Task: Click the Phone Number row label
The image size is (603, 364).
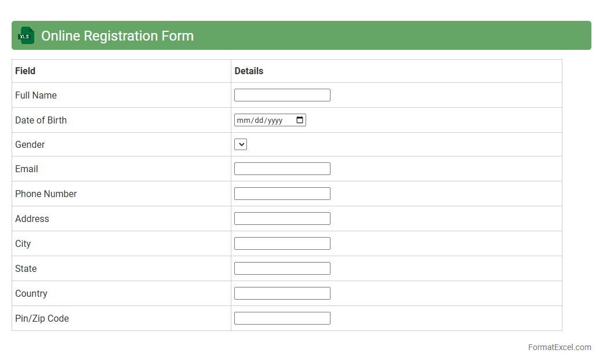Action: tap(46, 194)
